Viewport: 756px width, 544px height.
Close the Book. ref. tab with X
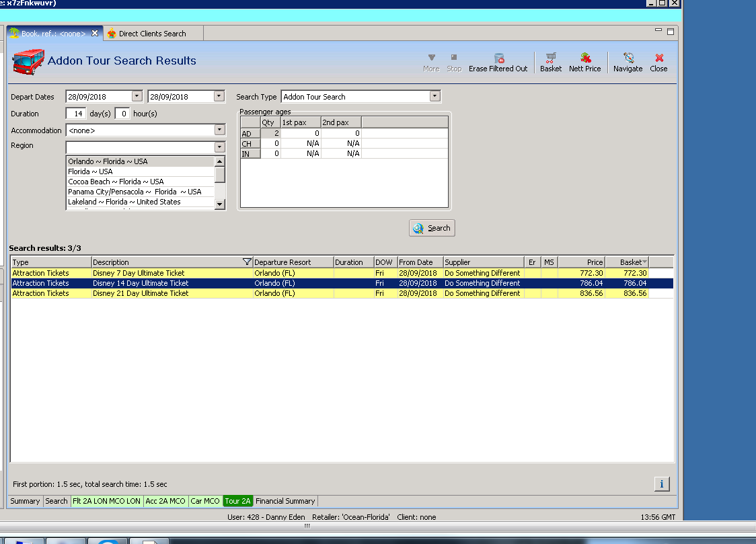pyautogui.click(x=95, y=33)
